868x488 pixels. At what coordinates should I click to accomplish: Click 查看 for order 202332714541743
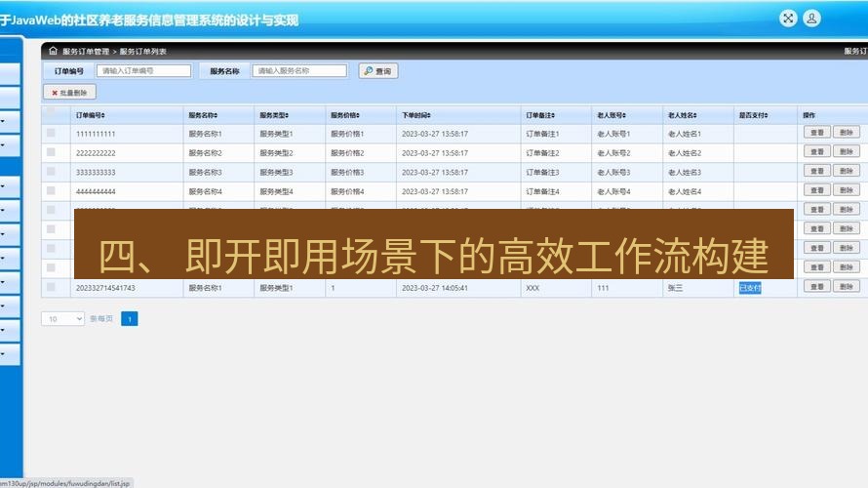pos(817,286)
